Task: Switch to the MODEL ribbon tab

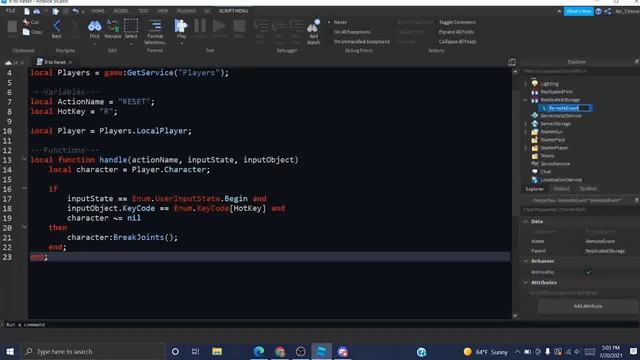Action: 121,11
